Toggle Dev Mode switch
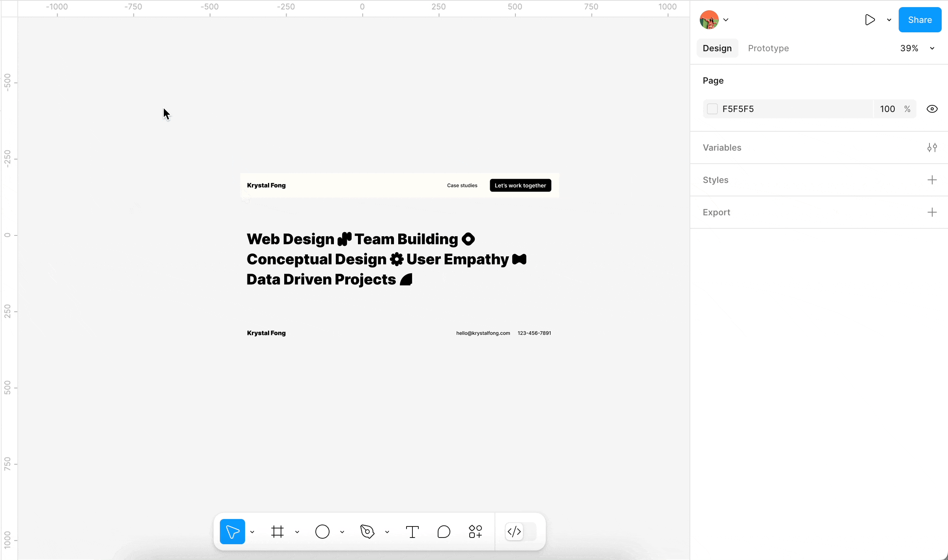This screenshot has width=948, height=560. (521, 532)
